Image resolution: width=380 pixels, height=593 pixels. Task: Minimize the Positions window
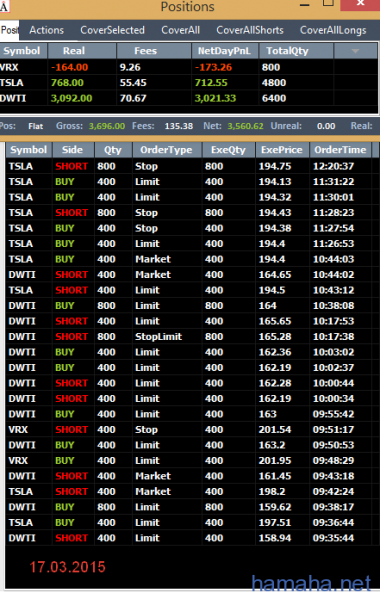(305, 5)
